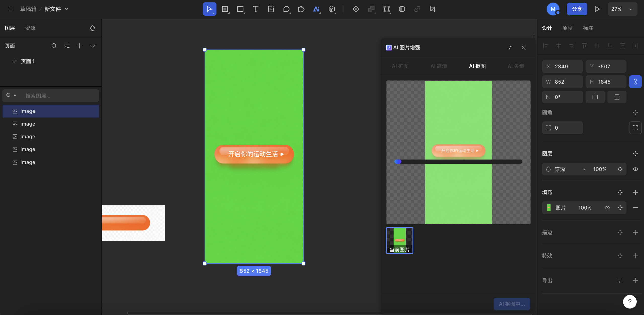
Task: Click the 分享 share button
Action: coord(577,9)
